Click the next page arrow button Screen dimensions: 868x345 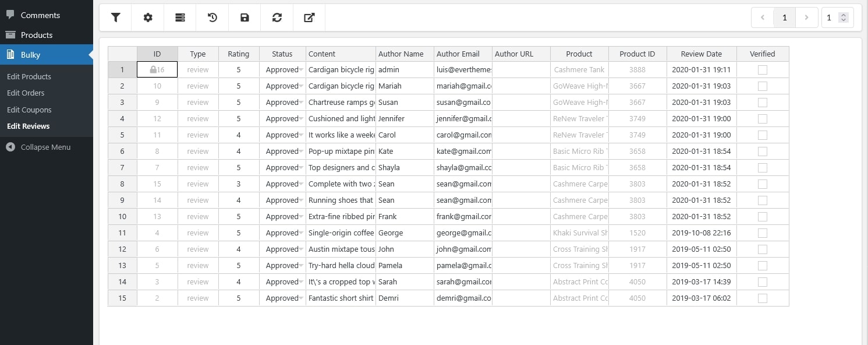pyautogui.click(x=806, y=17)
